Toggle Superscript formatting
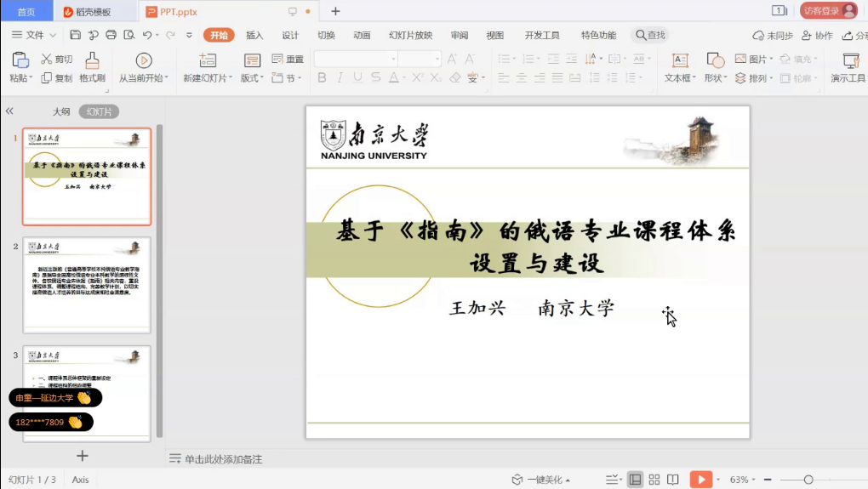Viewport: 868px width, 489px height. tap(418, 78)
